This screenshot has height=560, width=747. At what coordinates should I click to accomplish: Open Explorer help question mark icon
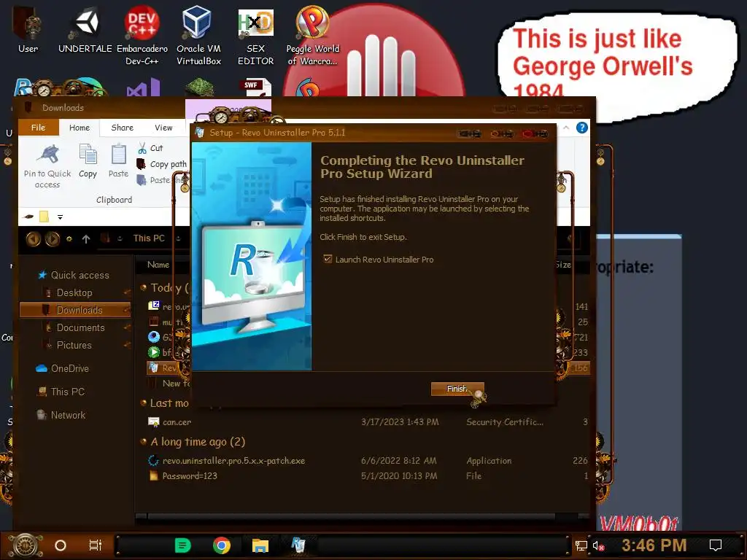pos(581,128)
